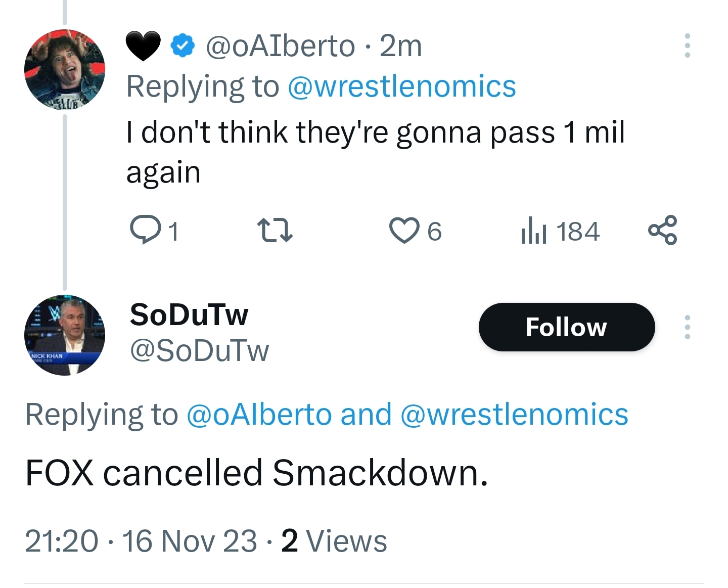Open more options for SoDuTw's tweet
This screenshot has width=728, height=588.
click(x=687, y=327)
